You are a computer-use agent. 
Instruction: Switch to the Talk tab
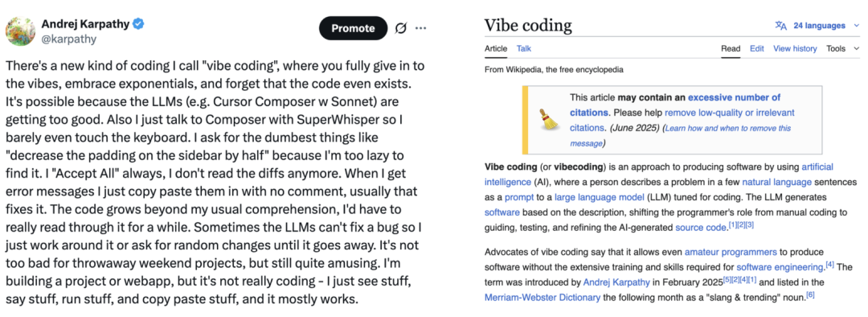pyautogui.click(x=524, y=49)
